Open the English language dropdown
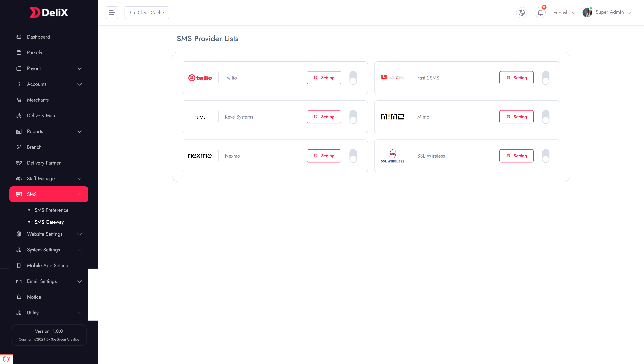Screen dimensions: 644x364 pos(564,13)
